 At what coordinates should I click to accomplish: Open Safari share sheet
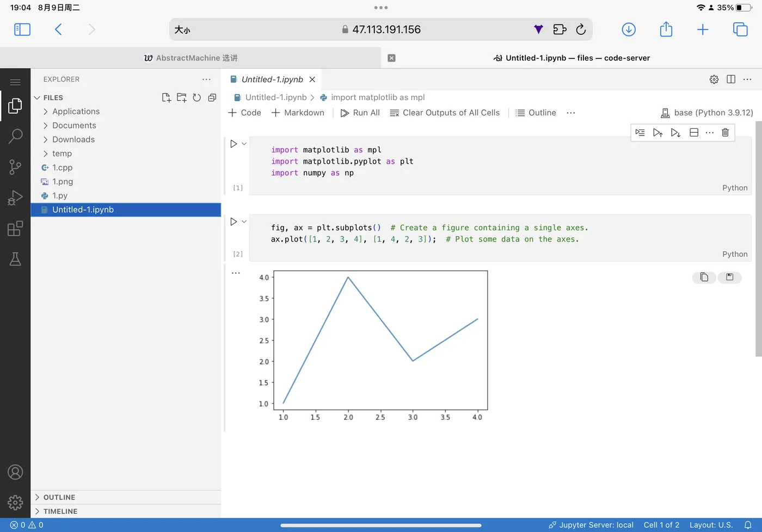(666, 29)
